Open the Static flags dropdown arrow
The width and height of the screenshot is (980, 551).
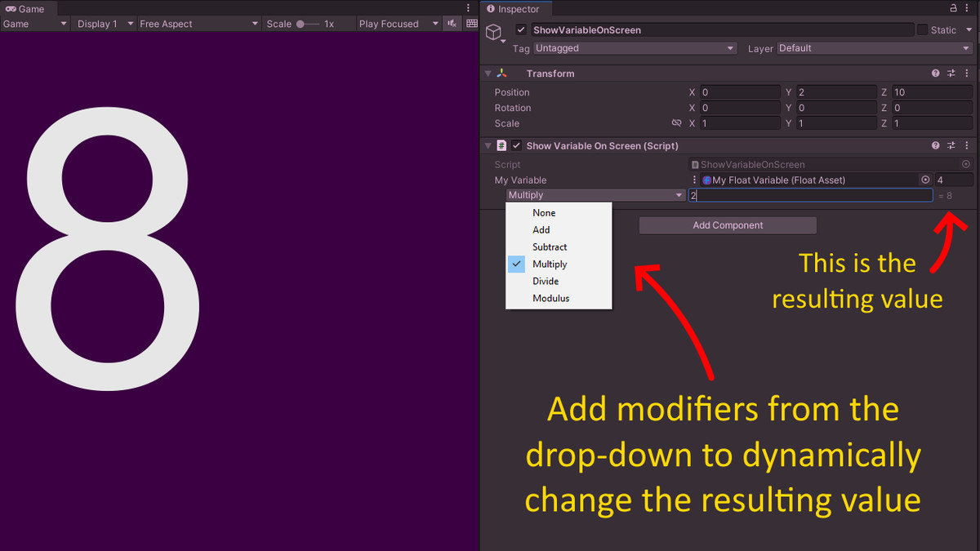(968, 30)
